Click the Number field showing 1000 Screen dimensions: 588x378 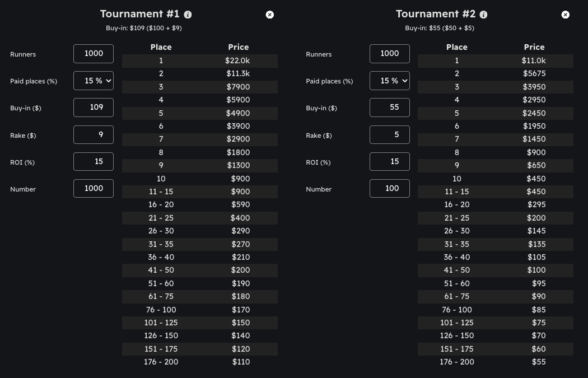pos(94,188)
